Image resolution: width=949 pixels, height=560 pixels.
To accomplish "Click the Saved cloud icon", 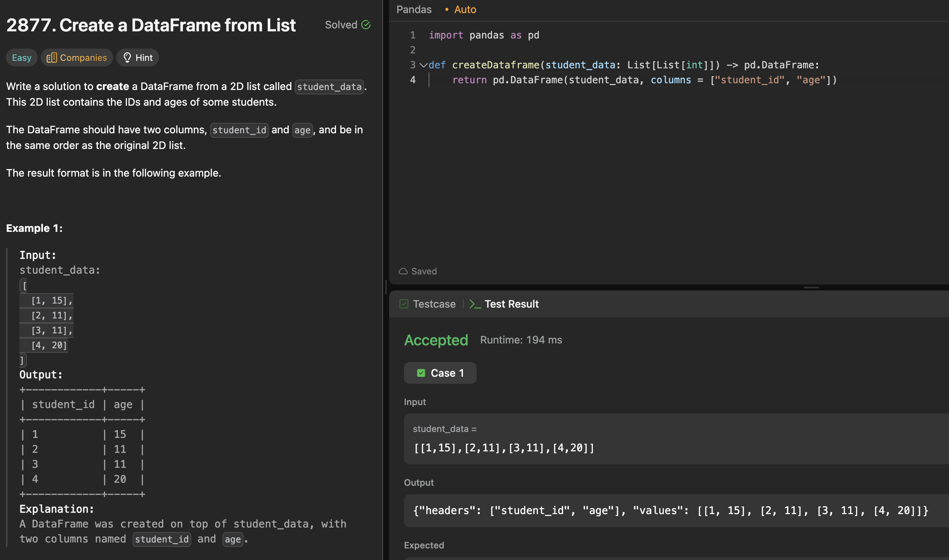I will point(403,271).
